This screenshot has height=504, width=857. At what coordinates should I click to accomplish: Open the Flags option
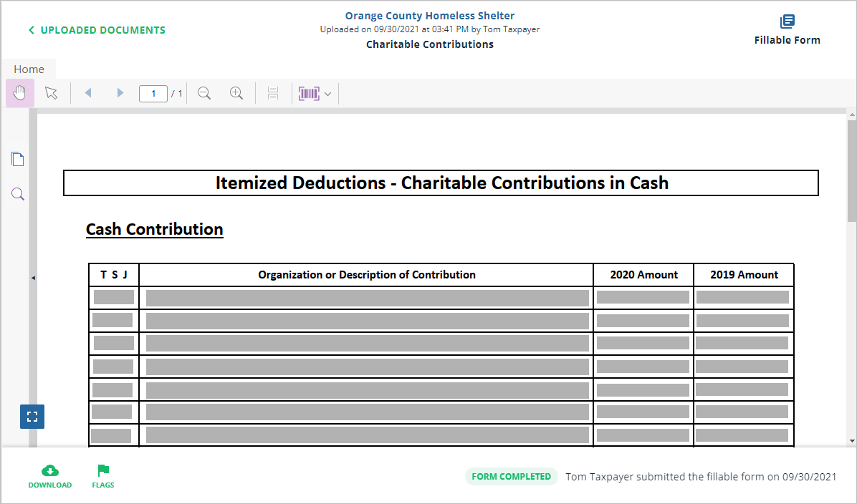[x=103, y=476]
